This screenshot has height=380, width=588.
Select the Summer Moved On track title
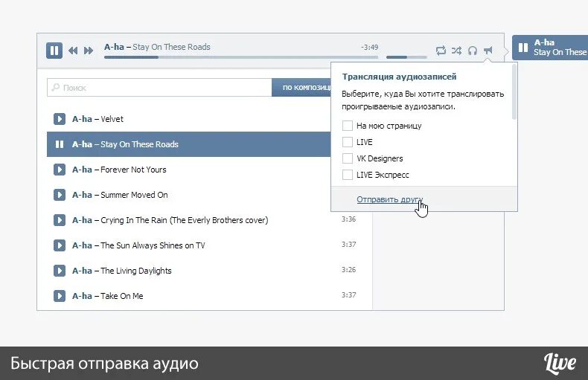tap(134, 195)
